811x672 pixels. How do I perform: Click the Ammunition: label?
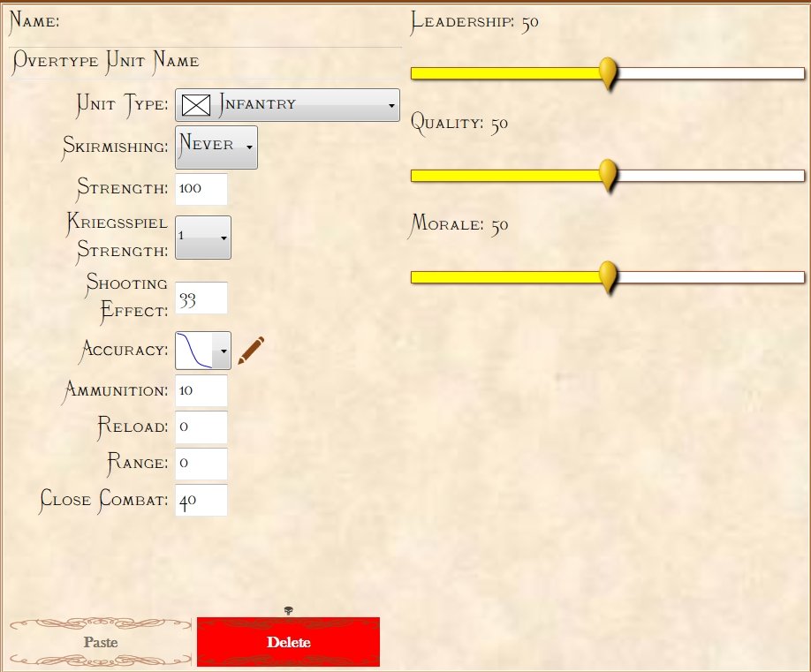116,390
